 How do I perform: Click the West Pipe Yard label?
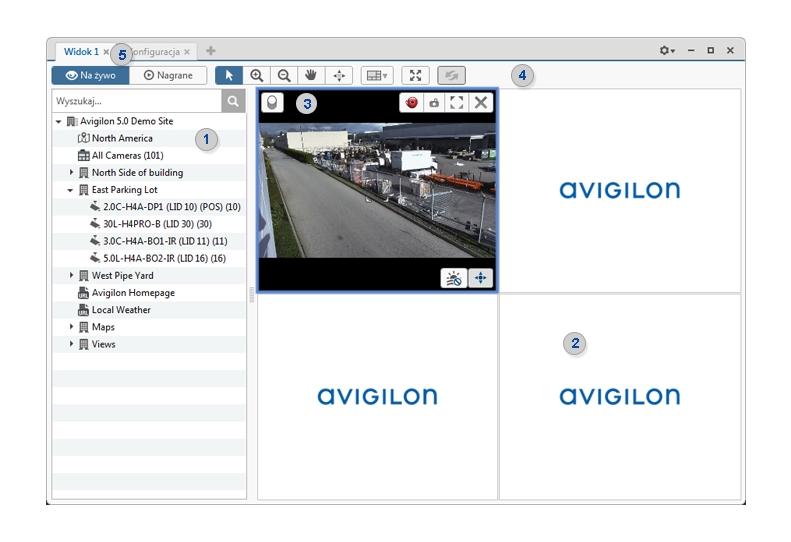point(123,276)
